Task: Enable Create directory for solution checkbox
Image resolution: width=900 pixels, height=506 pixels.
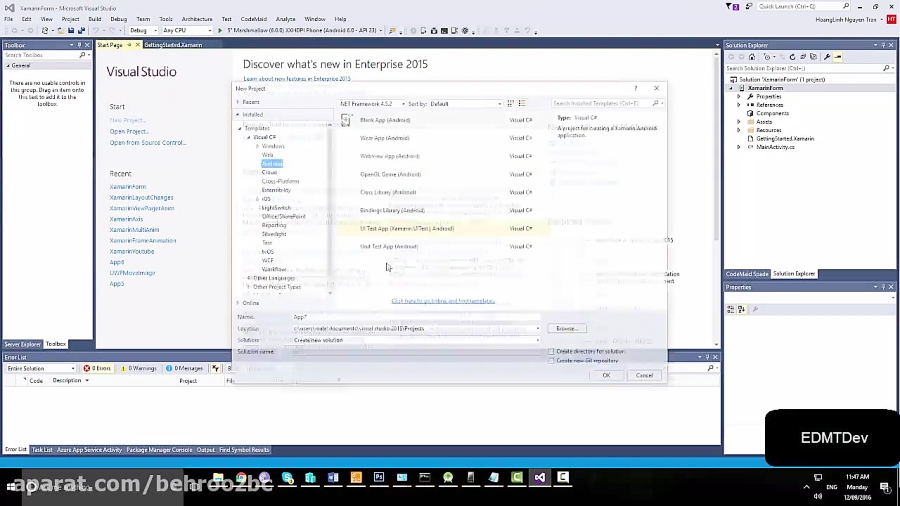Action: point(551,351)
